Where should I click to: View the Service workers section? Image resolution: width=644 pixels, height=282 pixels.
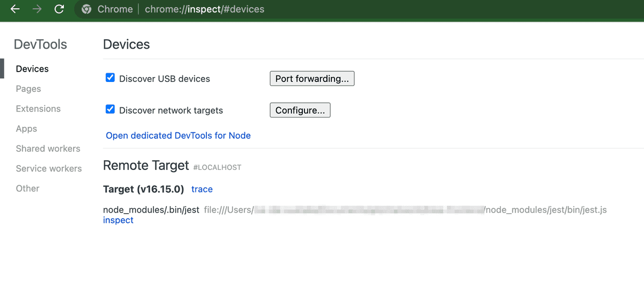coord(49,168)
